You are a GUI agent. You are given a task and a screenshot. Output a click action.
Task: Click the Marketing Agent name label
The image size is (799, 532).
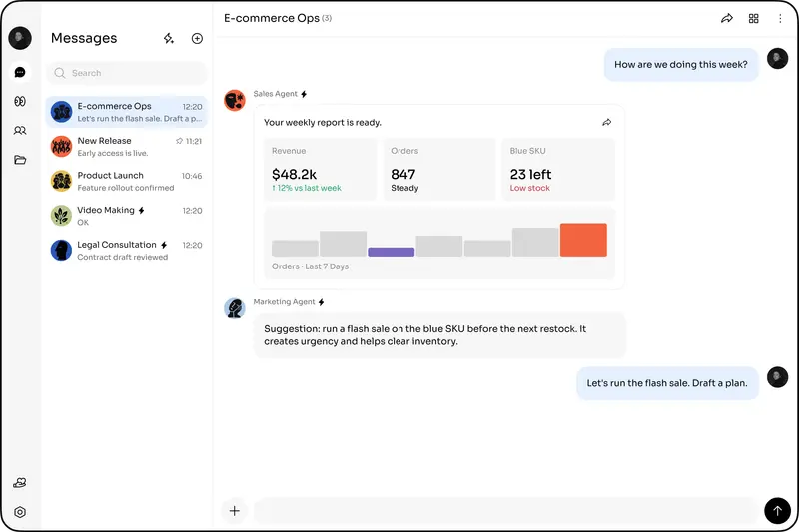click(x=284, y=301)
